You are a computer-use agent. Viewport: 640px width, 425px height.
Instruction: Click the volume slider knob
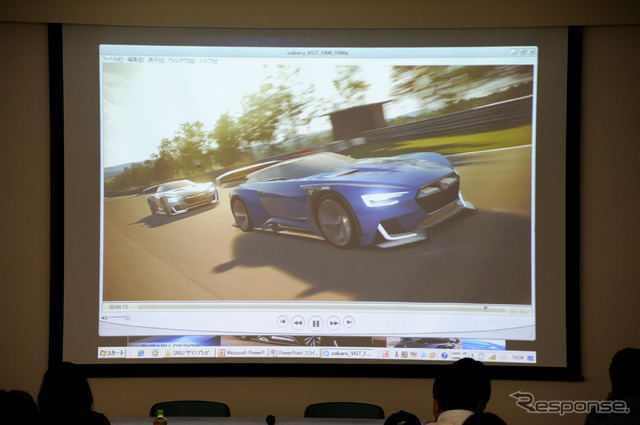[127, 317]
